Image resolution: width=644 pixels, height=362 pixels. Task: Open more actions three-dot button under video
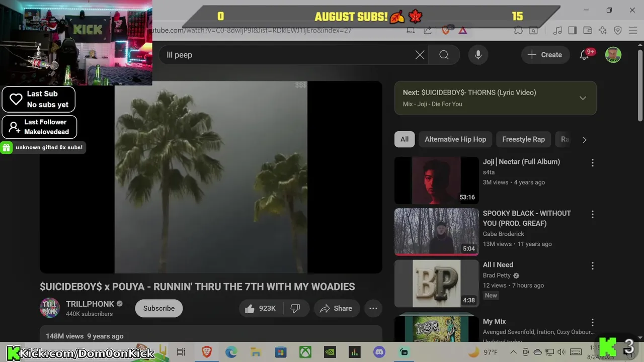click(373, 308)
